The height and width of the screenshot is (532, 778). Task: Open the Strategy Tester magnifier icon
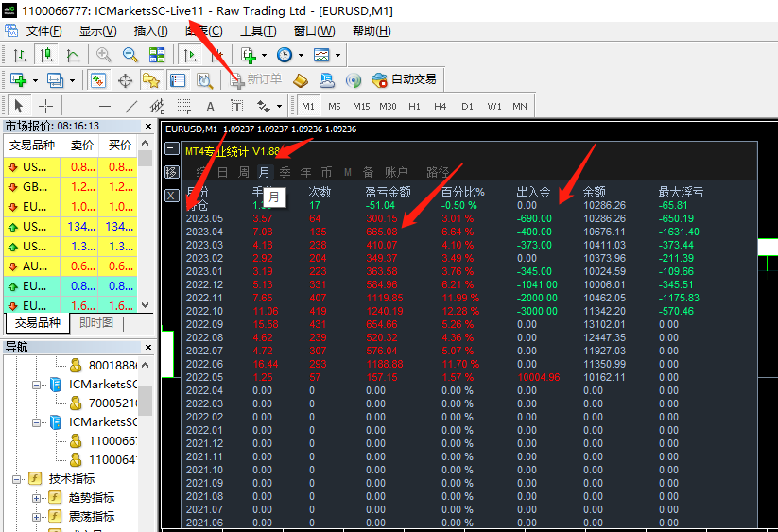click(204, 79)
